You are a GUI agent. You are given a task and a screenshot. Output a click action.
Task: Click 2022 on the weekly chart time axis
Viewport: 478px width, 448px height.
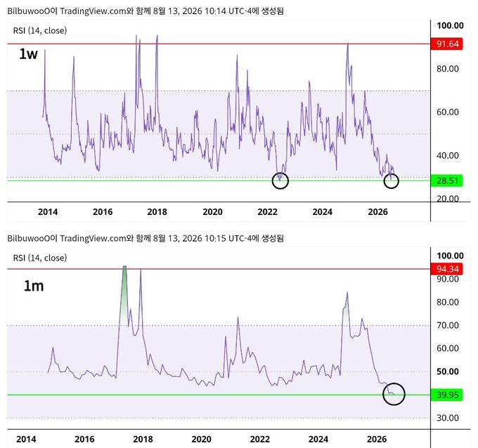(x=267, y=212)
